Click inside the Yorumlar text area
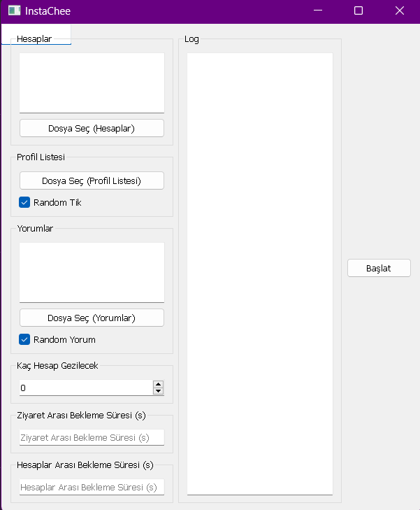Viewport: 420px width, 510px height. (x=92, y=272)
